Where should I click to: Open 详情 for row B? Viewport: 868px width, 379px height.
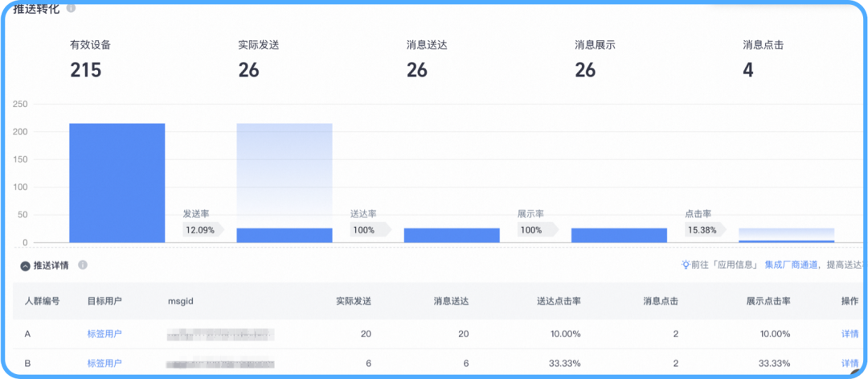pyautogui.click(x=850, y=363)
